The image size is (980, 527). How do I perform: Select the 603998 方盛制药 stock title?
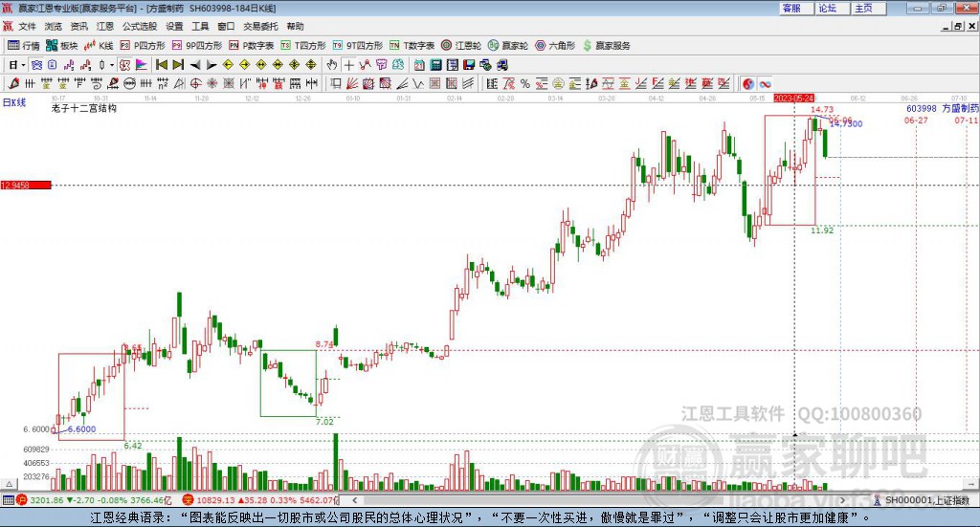tap(942, 109)
